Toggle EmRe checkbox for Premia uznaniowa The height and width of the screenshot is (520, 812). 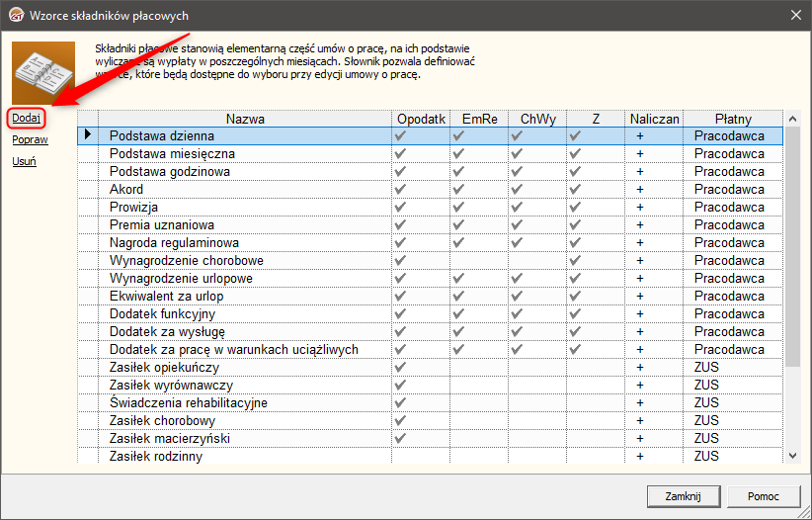458,225
